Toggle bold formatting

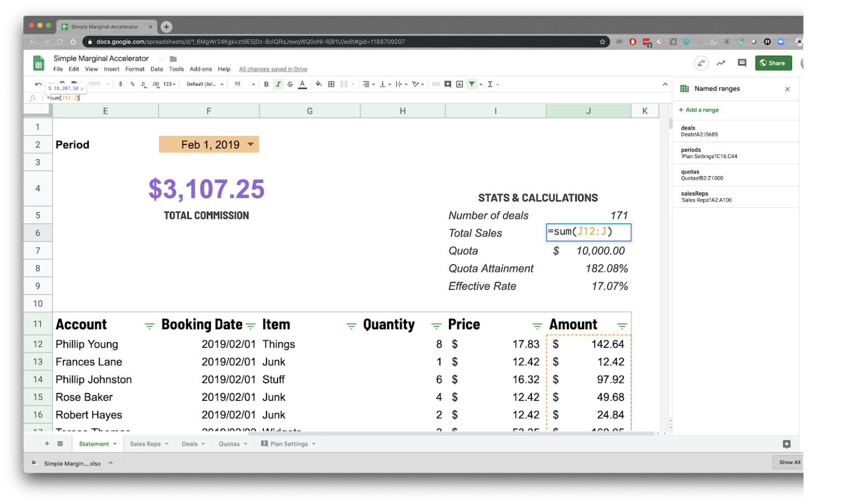coord(266,84)
